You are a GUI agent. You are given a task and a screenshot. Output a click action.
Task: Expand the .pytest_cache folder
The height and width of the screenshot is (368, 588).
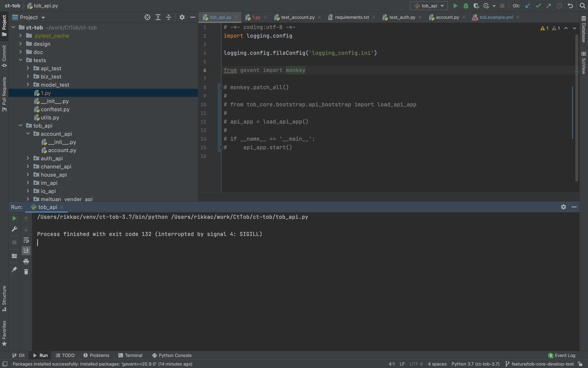21,36
